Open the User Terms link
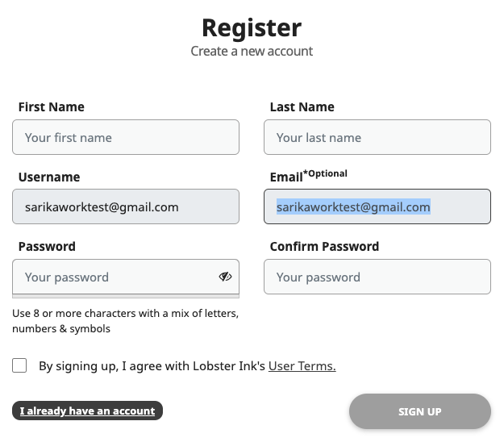 tap(302, 366)
